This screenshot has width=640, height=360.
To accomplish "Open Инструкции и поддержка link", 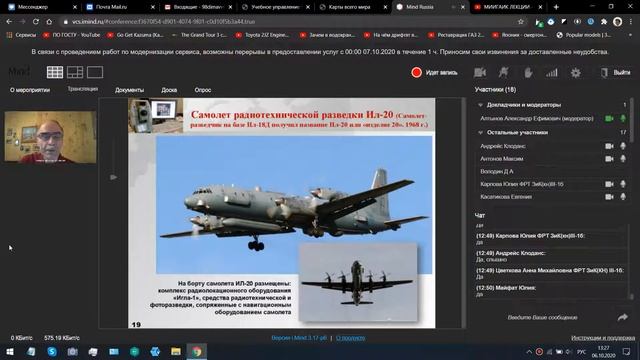I will 603,338.
